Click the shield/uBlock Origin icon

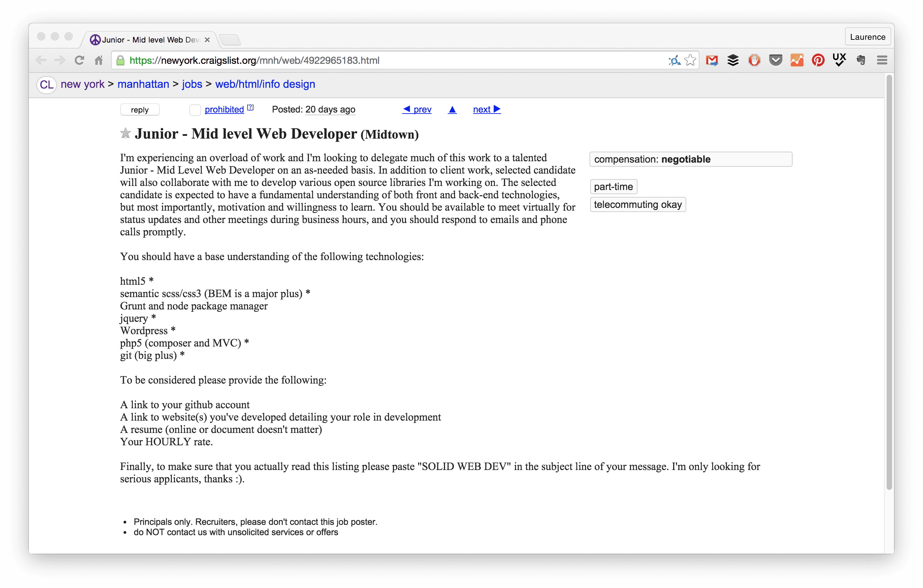click(753, 60)
